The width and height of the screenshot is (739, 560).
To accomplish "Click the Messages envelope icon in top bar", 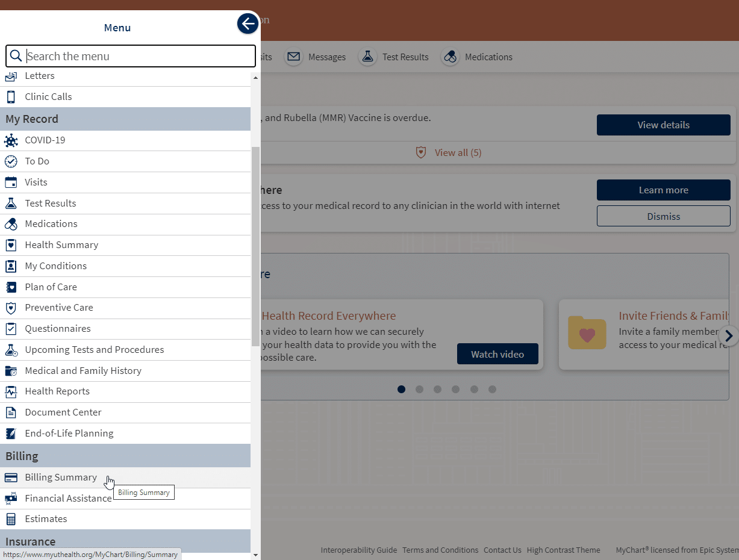I will point(293,57).
